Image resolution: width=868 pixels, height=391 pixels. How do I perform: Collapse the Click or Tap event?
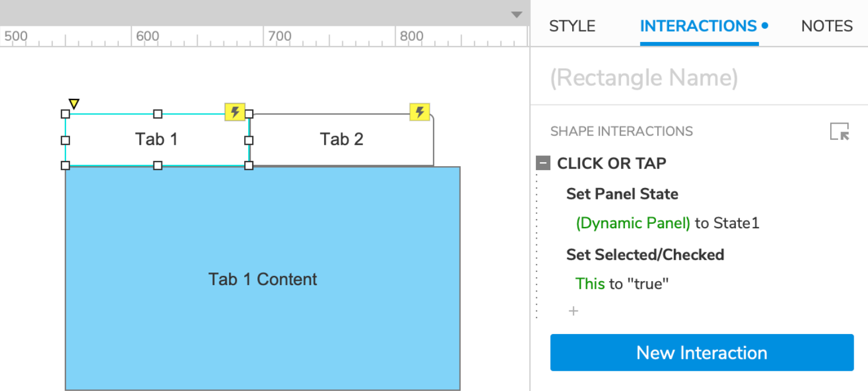click(x=543, y=163)
